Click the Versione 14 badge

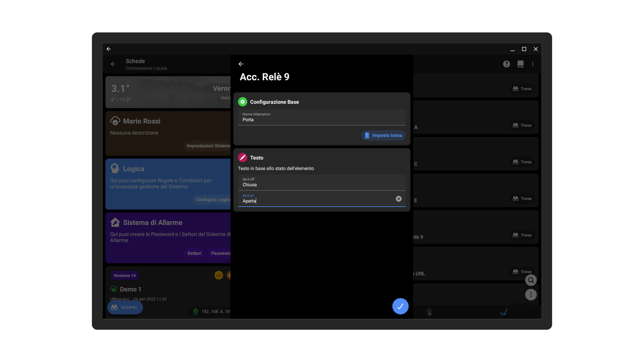coord(125,275)
